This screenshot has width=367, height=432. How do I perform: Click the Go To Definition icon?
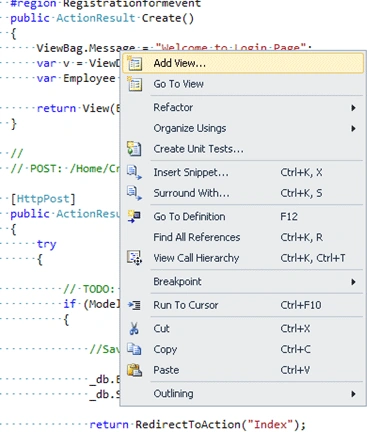point(134,216)
